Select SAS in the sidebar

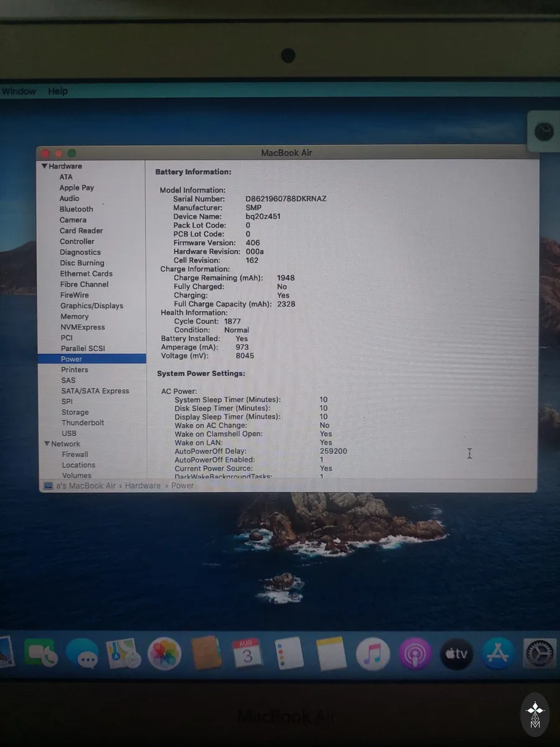(x=68, y=380)
